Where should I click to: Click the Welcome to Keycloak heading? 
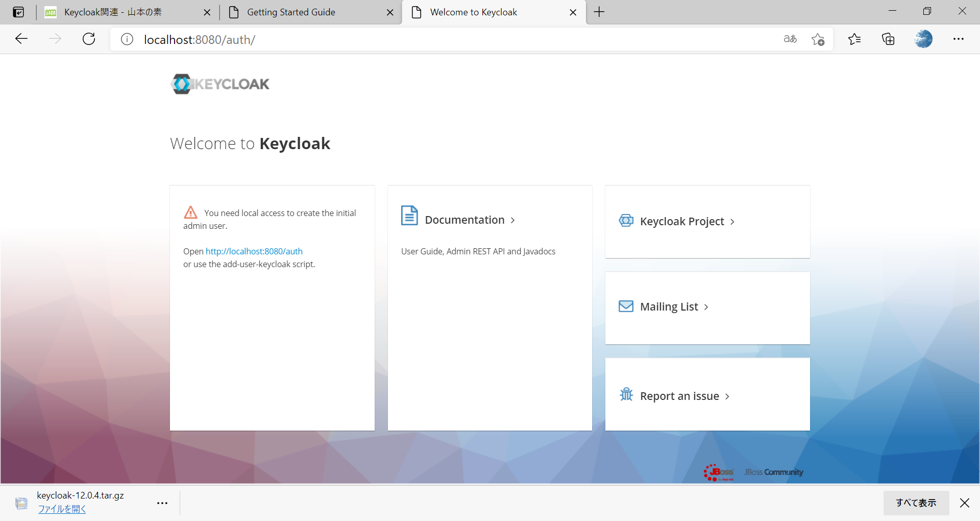(x=250, y=144)
